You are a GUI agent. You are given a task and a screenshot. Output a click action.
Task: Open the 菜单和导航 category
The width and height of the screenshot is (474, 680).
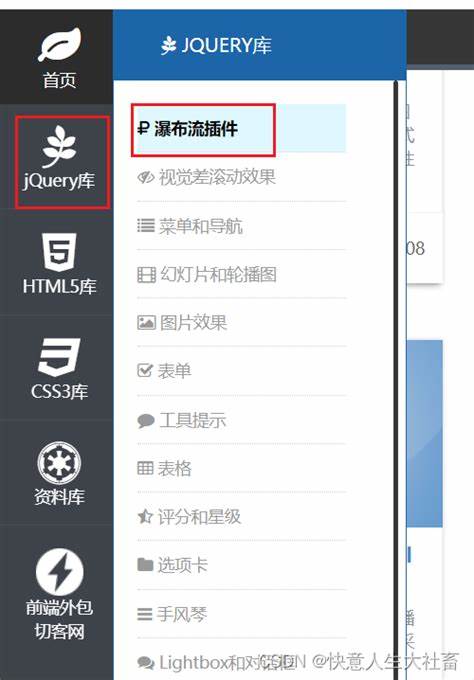tap(242, 226)
